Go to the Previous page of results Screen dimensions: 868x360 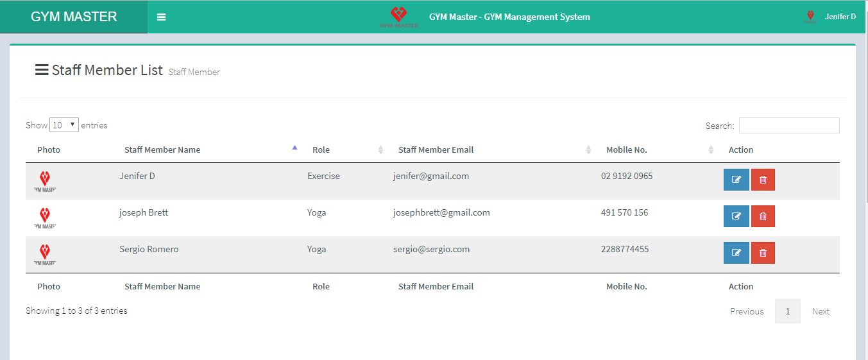[x=746, y=311]
